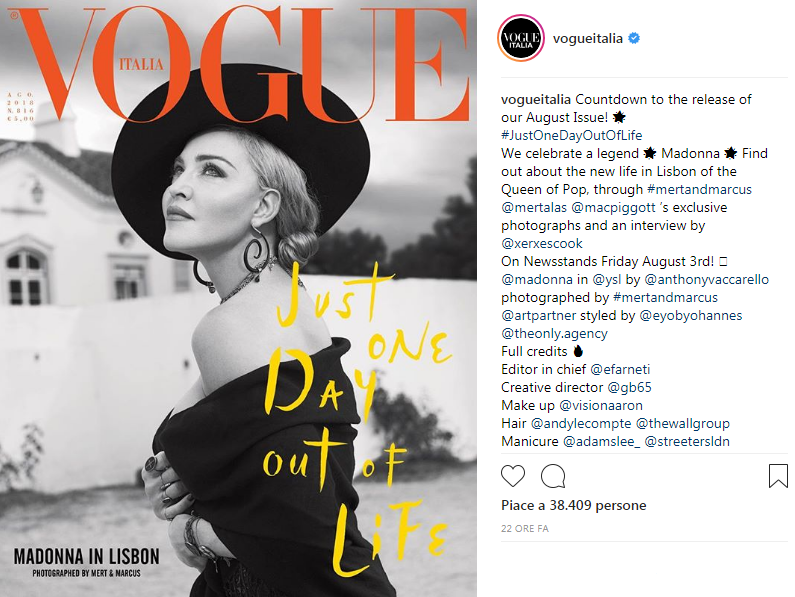Open the vogueitalia username in the header

tap(588, 39)
